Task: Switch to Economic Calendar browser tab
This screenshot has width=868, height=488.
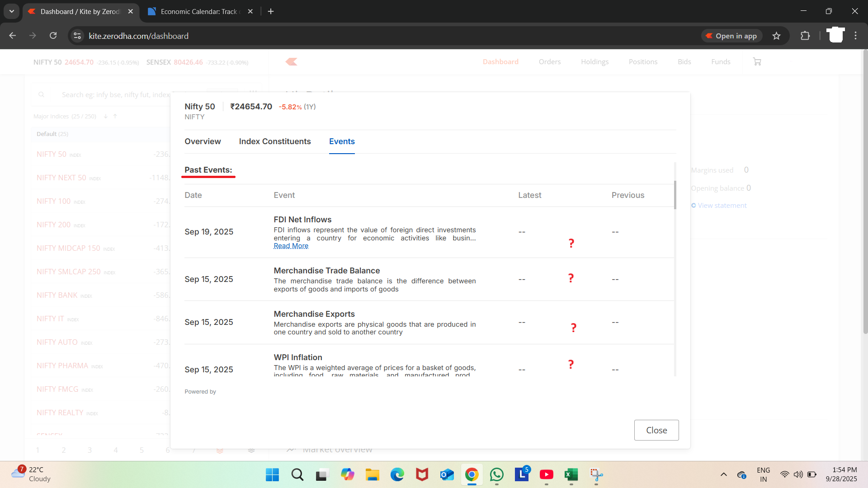Action: tap(199, 12)
